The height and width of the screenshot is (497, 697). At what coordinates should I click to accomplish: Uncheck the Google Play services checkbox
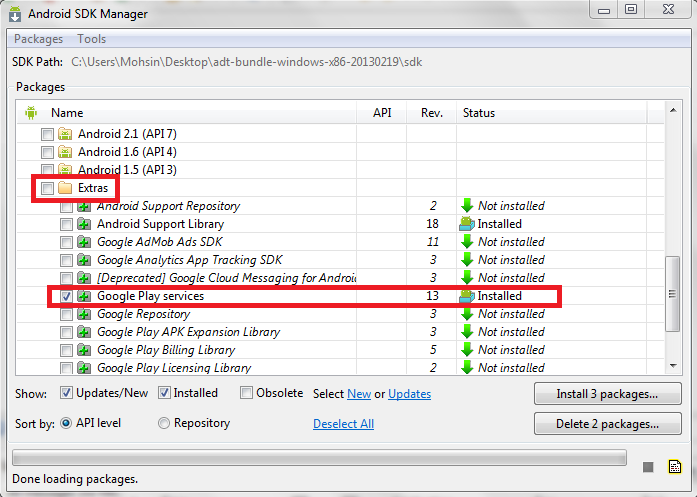tap(66, 296)
